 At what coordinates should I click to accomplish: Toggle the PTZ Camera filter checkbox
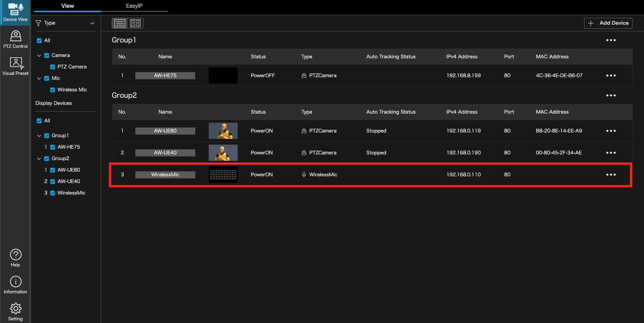(53, 67)
